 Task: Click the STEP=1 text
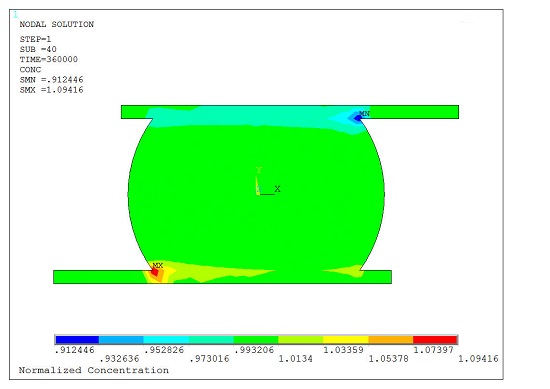[35, 39]
